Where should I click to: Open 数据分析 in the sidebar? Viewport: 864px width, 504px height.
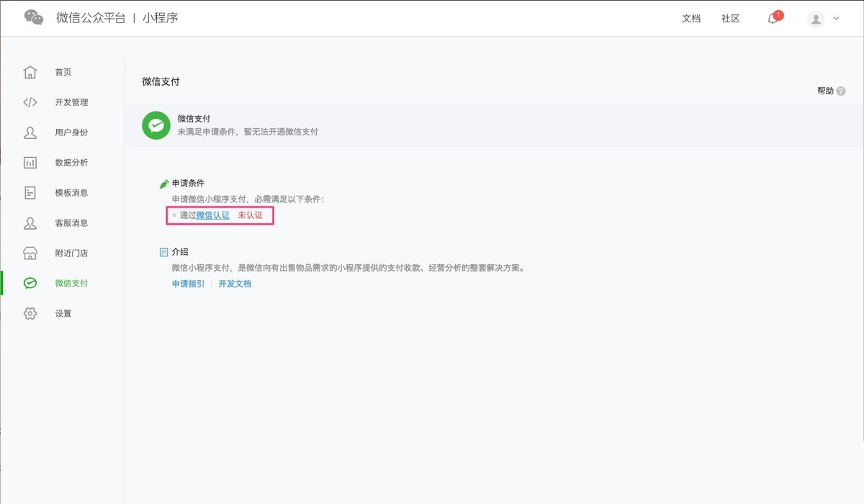coord(71,163)
